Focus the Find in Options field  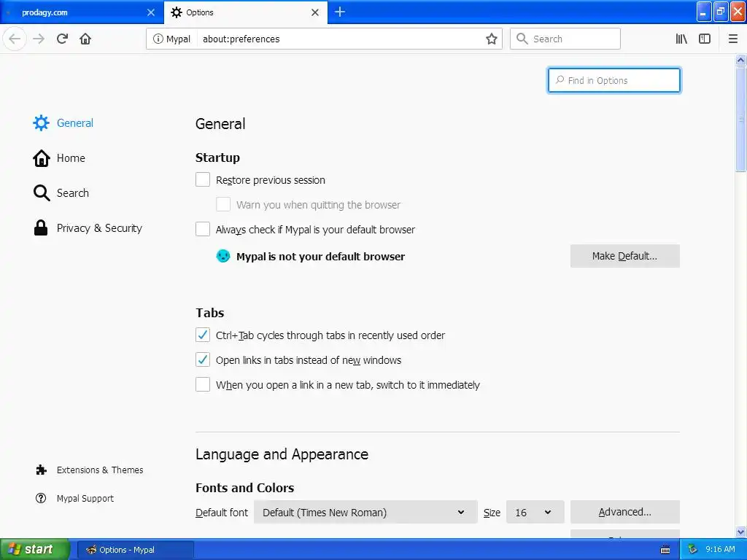(614, 80)
